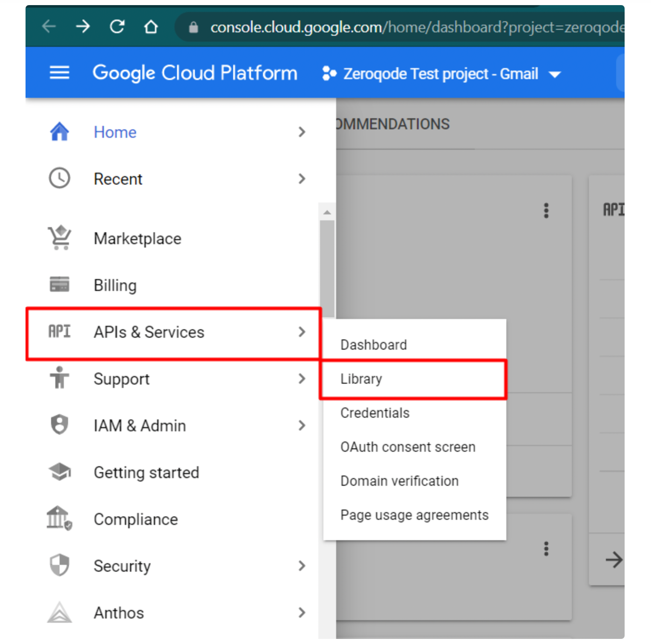651x644 pixels.
Task: Expand the Recent submenu chevron
Action: click(x=302, y=179)
